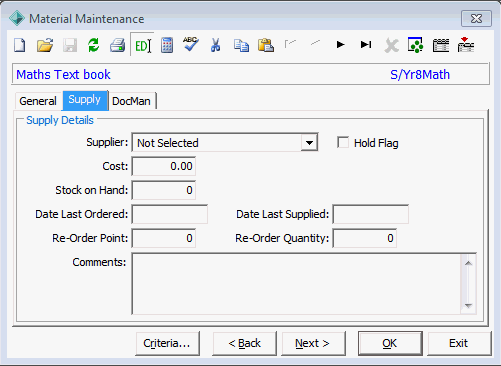Click the < Back button

[244, 343]
